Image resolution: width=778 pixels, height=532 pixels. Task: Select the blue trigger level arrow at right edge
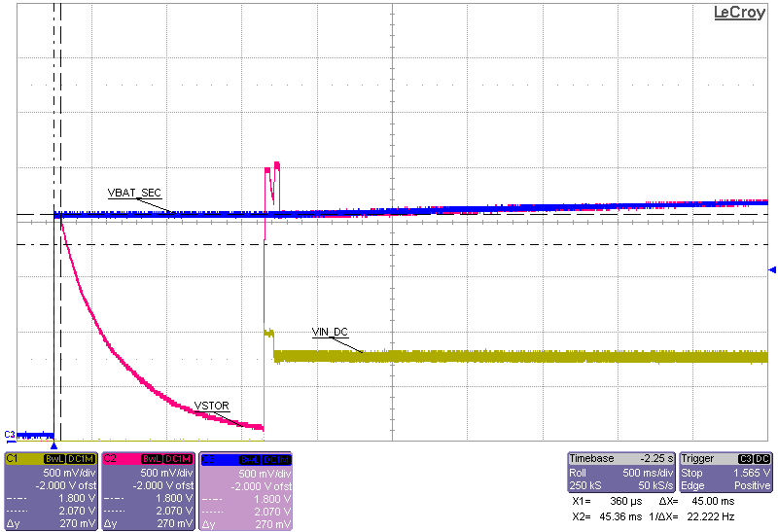click(x=771, y=270)
